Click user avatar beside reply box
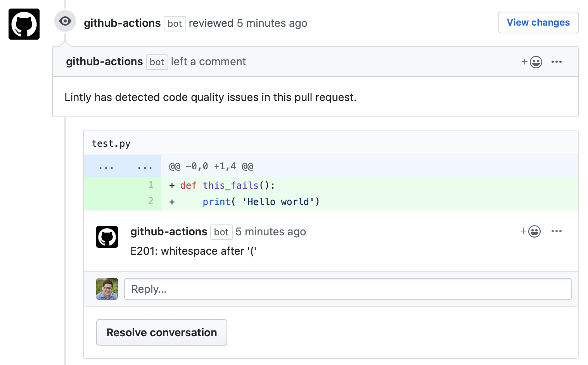This screenshot has width=588, height=365. (x=107, y=289)
